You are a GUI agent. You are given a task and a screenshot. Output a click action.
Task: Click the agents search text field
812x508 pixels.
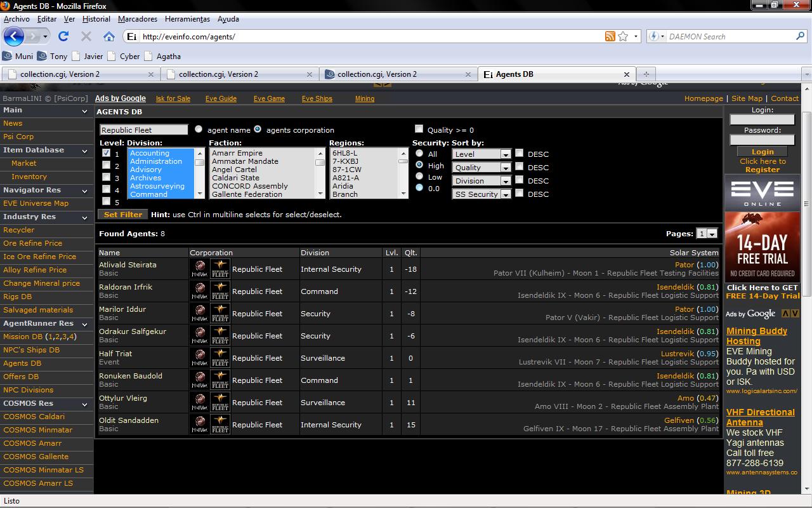(x=144, y=130)
